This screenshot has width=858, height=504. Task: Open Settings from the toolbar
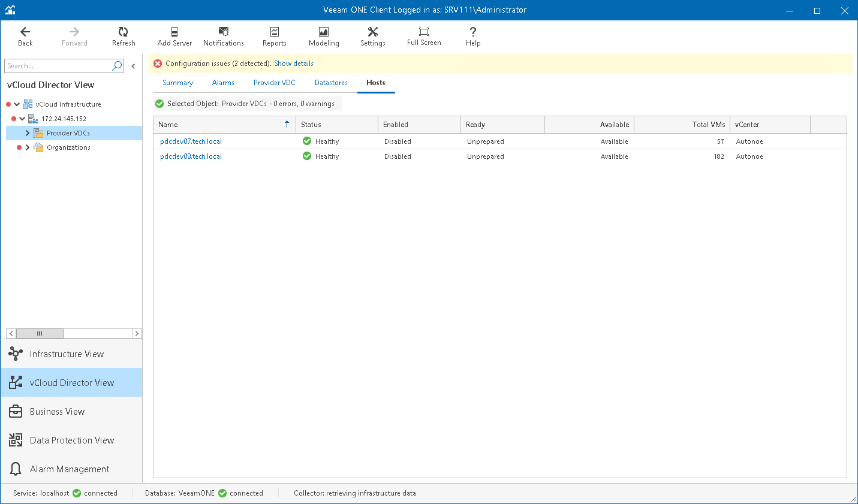pos(372,36)
